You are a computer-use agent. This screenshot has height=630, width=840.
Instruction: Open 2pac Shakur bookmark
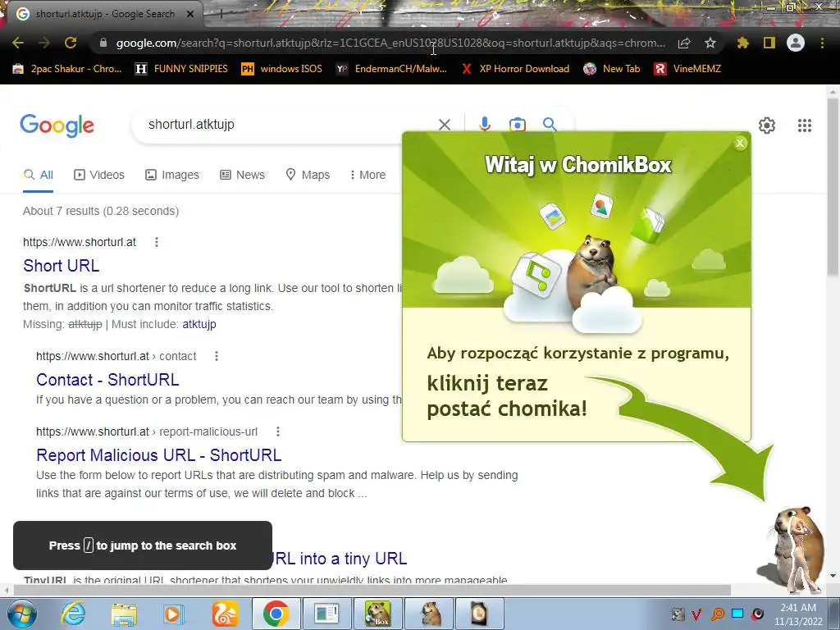pos(67,69)
